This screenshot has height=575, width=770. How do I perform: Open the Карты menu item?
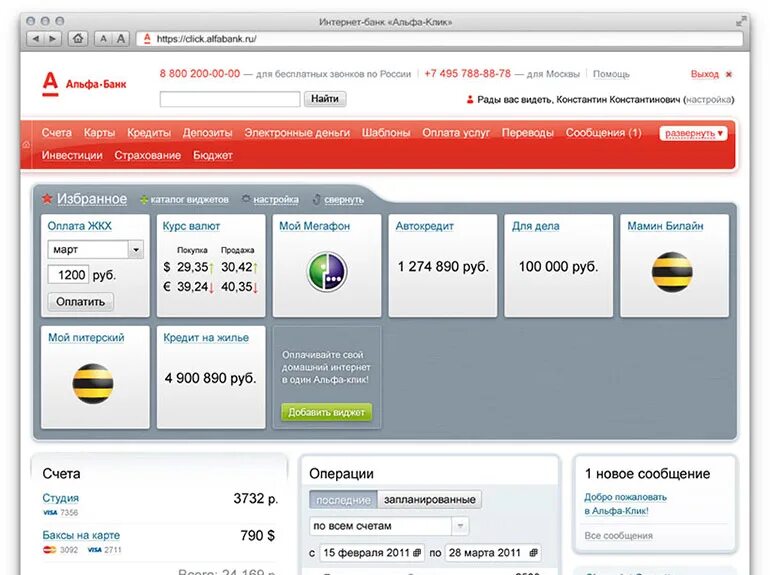click(x=99, y=133)
